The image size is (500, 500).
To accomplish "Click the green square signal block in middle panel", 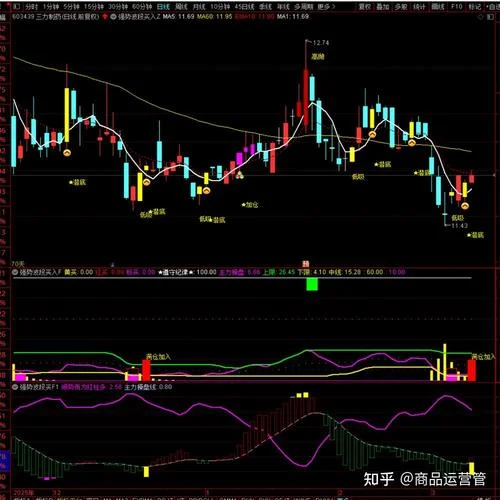I will (x=312, y=285).
